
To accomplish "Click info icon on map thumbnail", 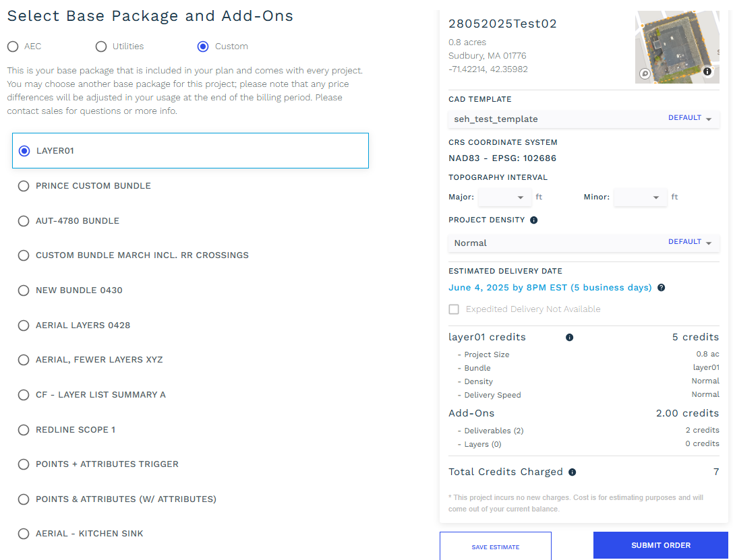I will (x=707, y=71).
